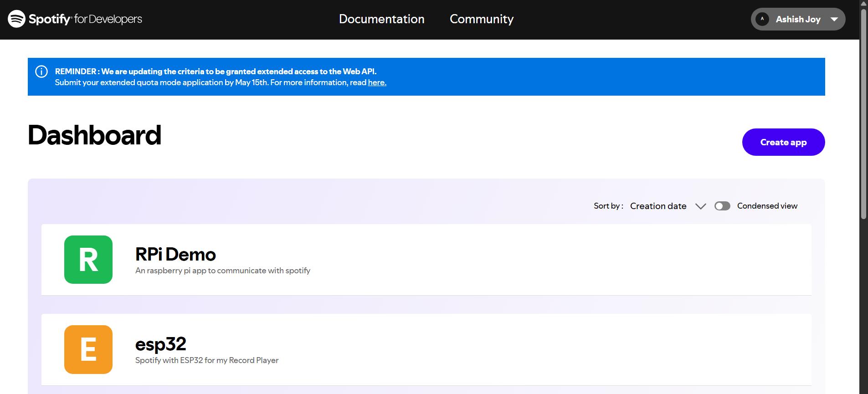Click the Ashish Joy avatar icon
Viewport: 868px width, 394px height.
(x=762, y=19)
